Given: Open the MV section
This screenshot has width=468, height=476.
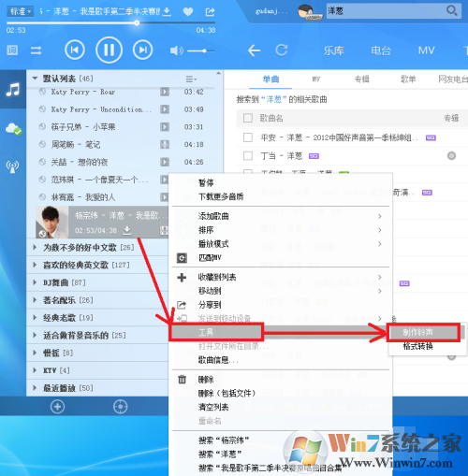Looking at the screenshot, I should [426, 50].
